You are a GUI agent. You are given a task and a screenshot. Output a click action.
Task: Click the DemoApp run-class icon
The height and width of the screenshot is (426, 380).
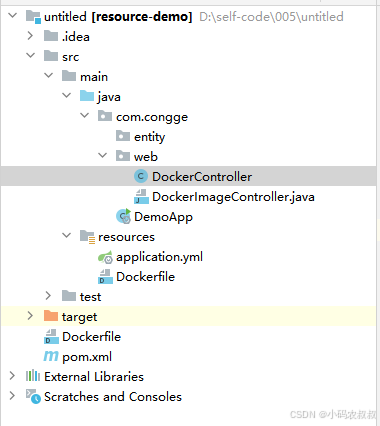[123, 216]
